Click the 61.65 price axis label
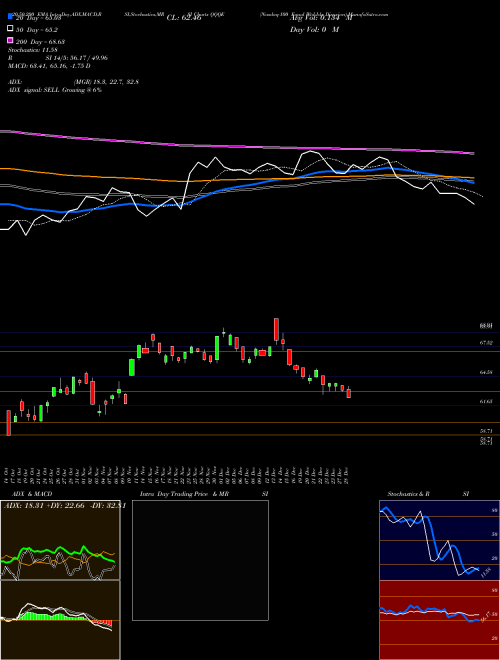500x660 pixels. pos(486,402)
